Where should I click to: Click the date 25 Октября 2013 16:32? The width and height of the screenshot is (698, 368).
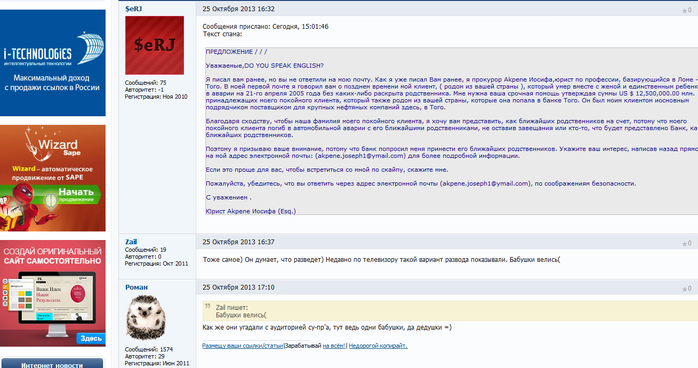(239, 9)
